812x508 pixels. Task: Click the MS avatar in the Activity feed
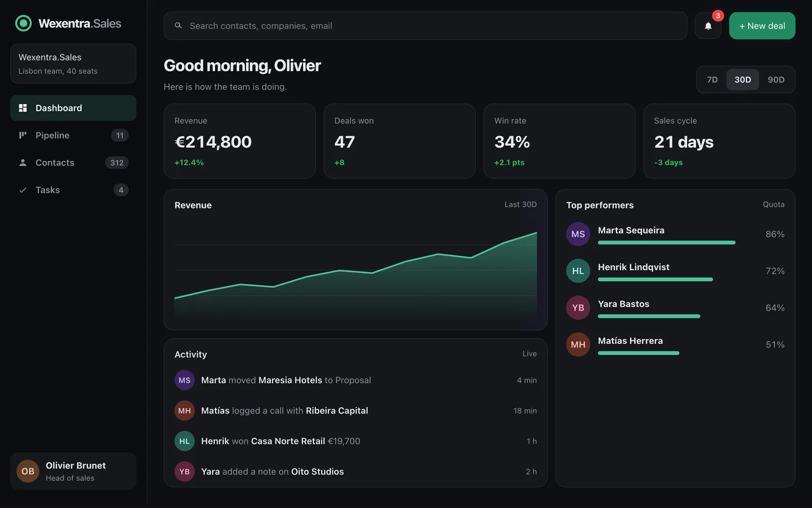tap(185, 380)
